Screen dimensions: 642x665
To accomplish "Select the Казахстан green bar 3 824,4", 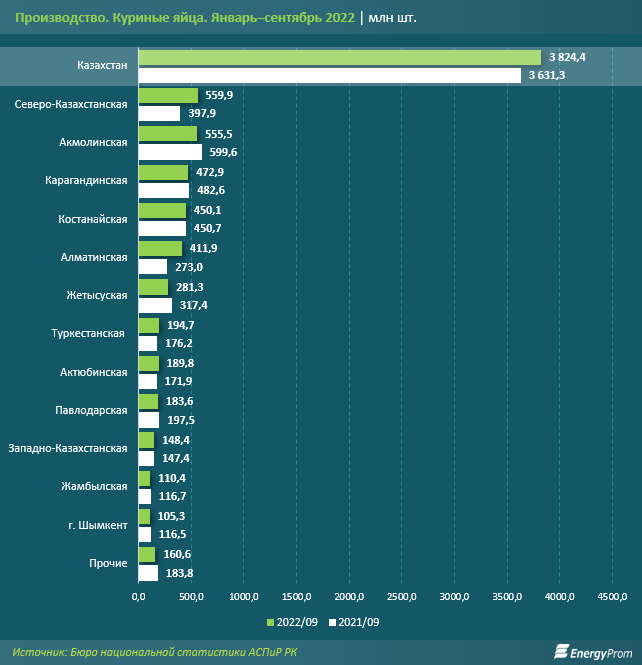I will 339,58.
